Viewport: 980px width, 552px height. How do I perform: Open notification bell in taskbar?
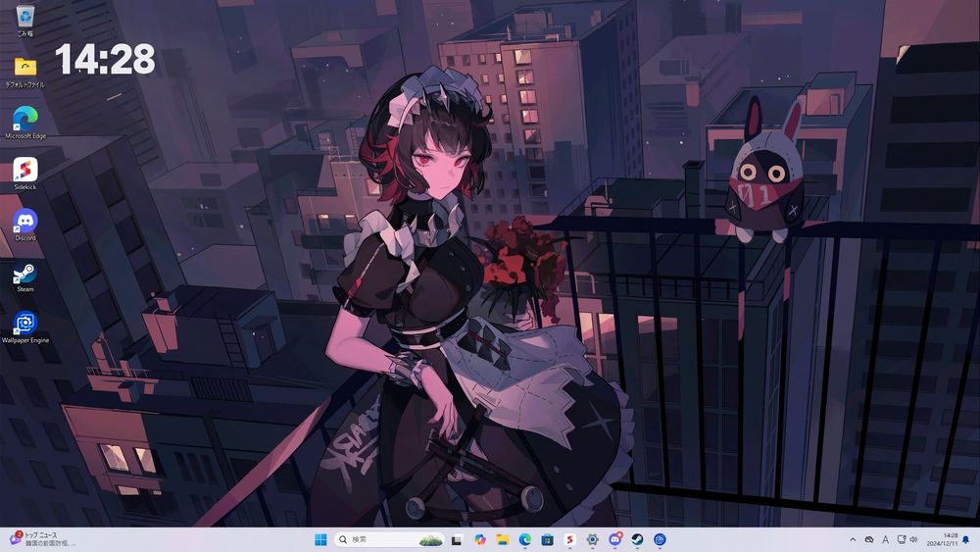point(967,539)
